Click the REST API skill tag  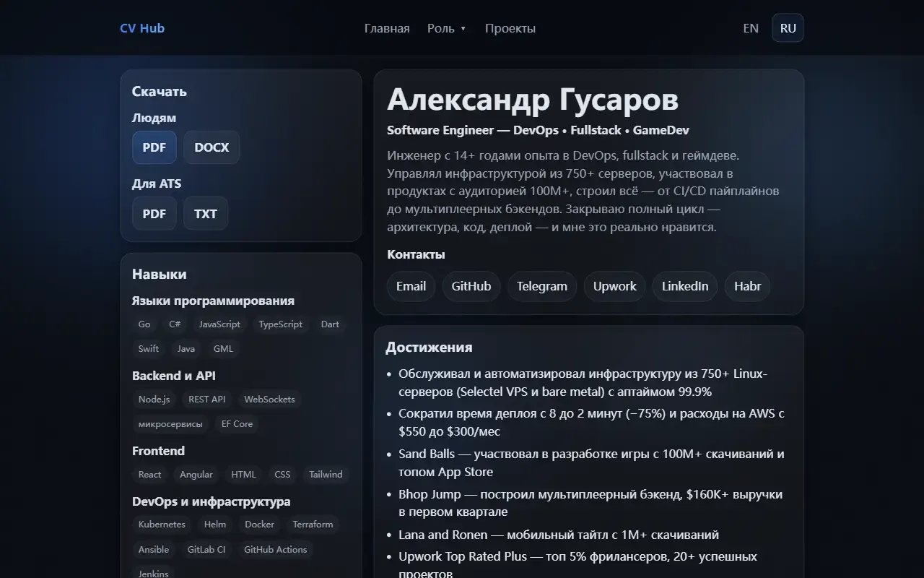coord(207,400)
